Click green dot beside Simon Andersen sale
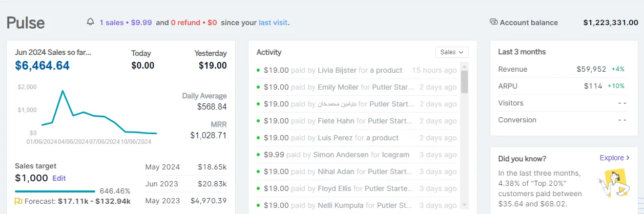This screenshot has width=644, height=214. (x=258, y=155)
